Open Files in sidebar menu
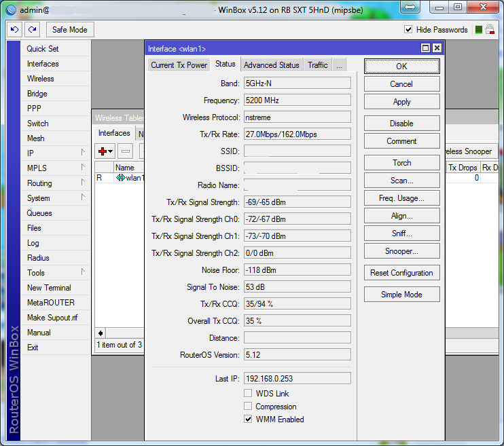 click(x=55, y=228)
